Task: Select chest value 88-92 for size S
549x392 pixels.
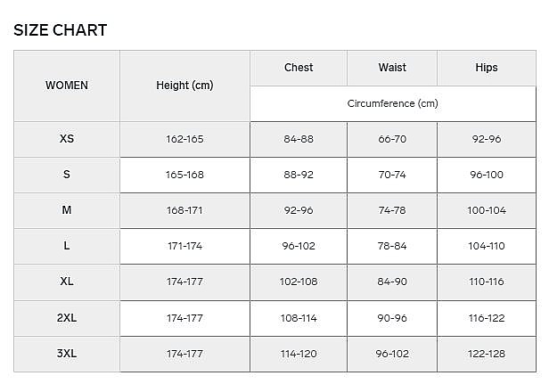Action: pyautogui.click(x=299, y=175)
